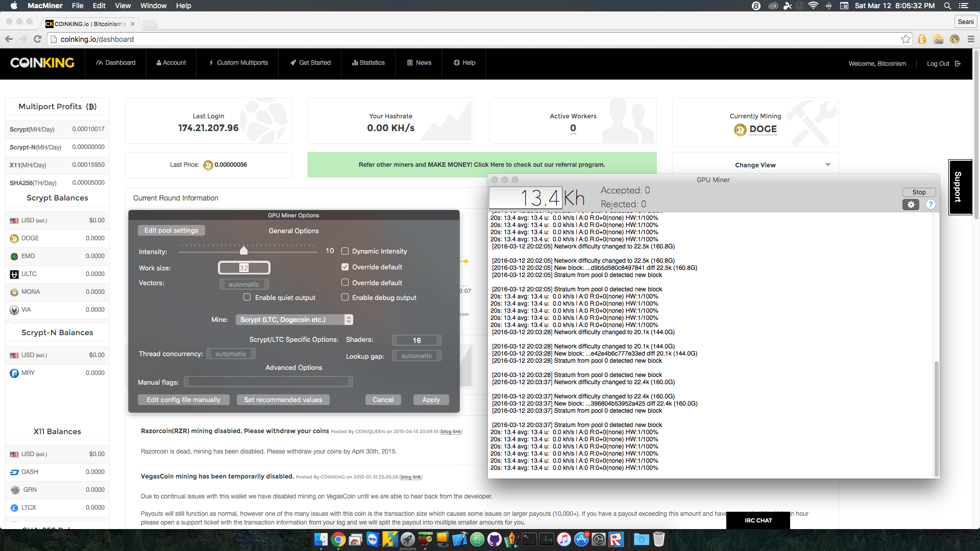Open the Statistics navigation tab

(368, 63)
